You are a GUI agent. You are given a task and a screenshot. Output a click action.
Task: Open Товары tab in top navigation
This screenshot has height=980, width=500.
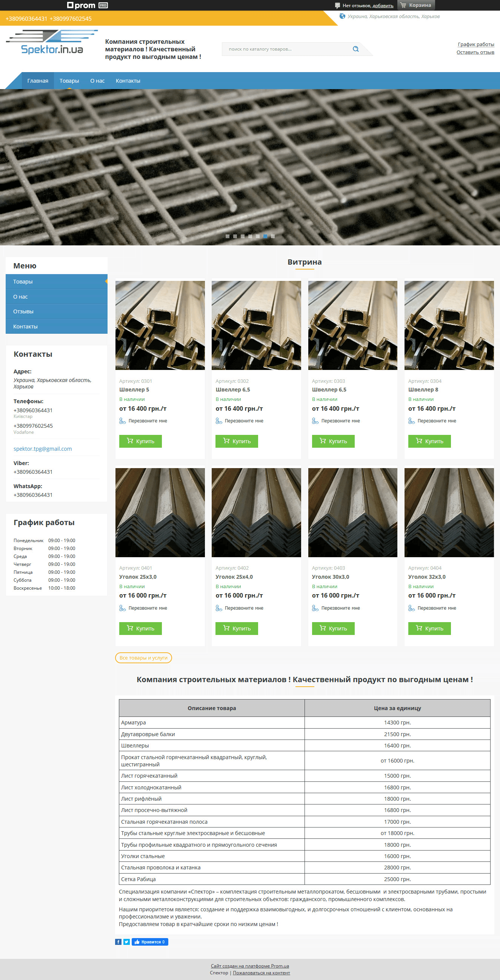coord(69,81)
